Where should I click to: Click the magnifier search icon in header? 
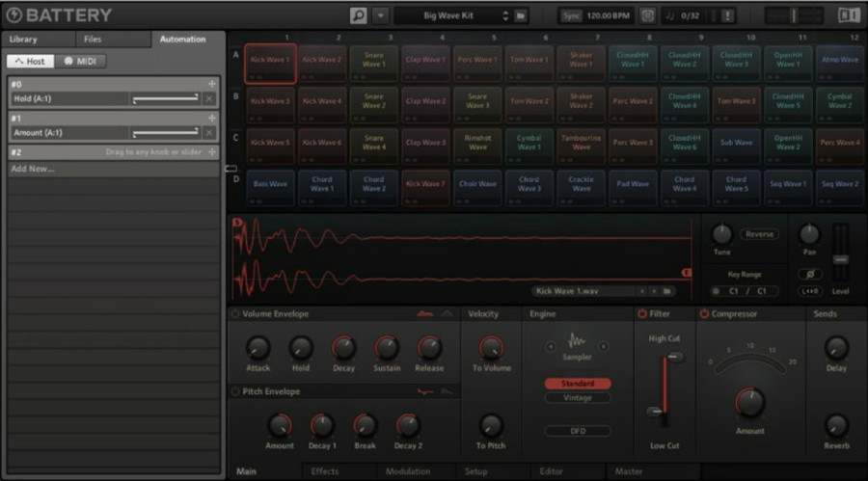tap(359, 15)
